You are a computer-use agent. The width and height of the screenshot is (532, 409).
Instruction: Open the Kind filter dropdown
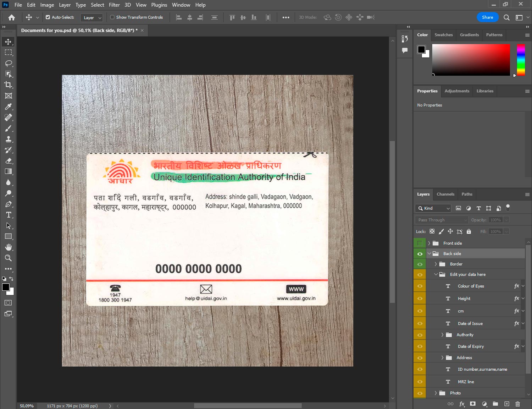(x=433, y=208)
